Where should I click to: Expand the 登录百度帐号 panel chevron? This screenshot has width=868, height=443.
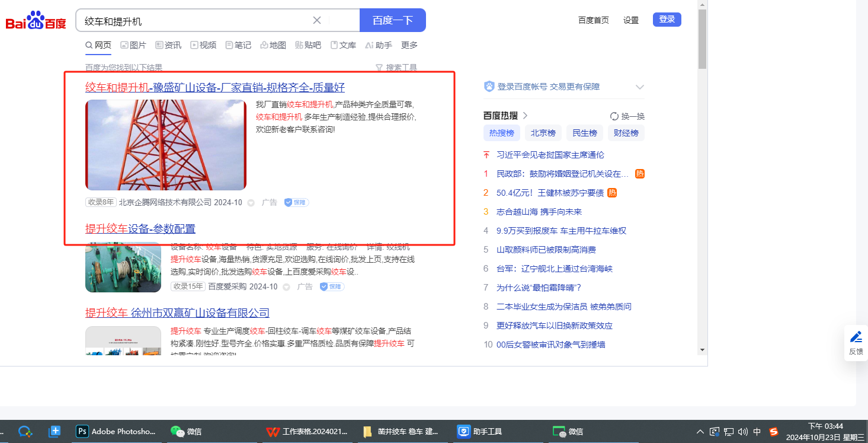coord(640,87)
